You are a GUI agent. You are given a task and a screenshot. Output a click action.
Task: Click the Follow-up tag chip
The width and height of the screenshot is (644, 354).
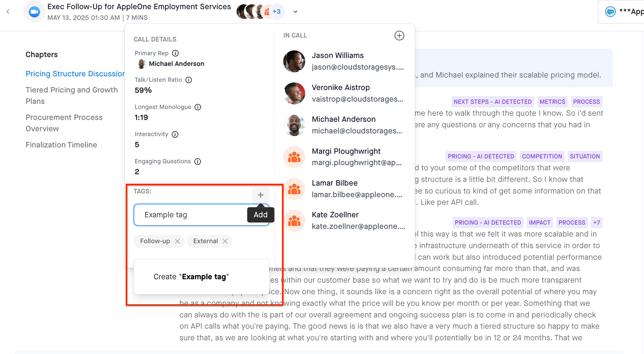pyautogui.click(x=159, y=241)
